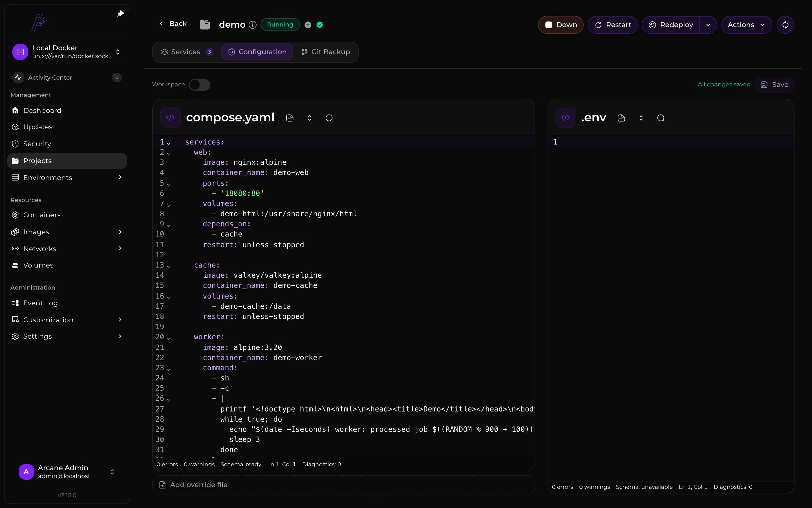Open the Actions dropdown

(747, 25)
